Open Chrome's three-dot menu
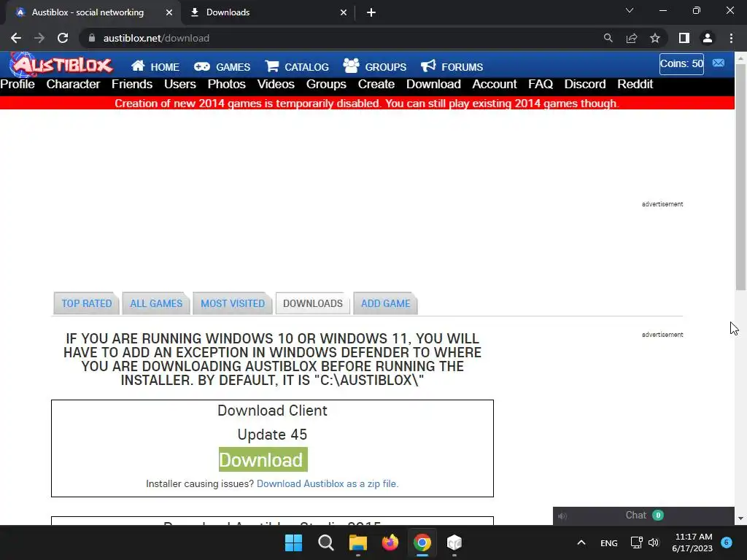747x560 pixels. click(731, 38)
